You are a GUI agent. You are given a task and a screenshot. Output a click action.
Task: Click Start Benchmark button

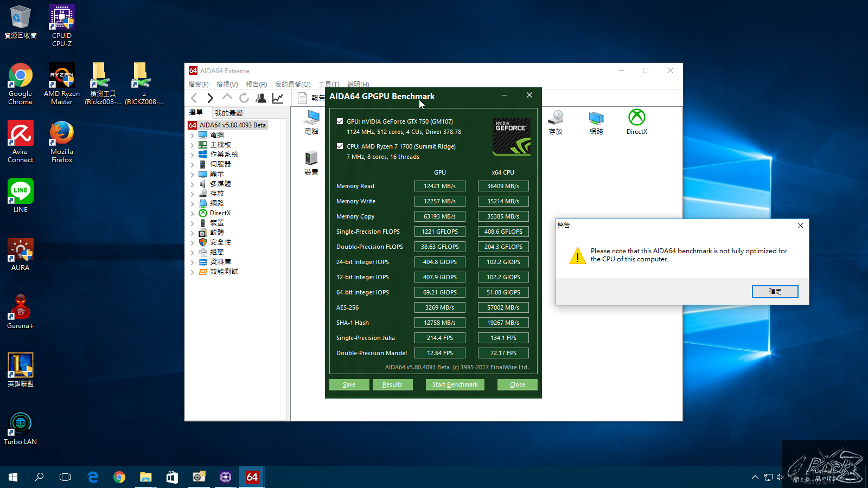(x=455, y=384)
